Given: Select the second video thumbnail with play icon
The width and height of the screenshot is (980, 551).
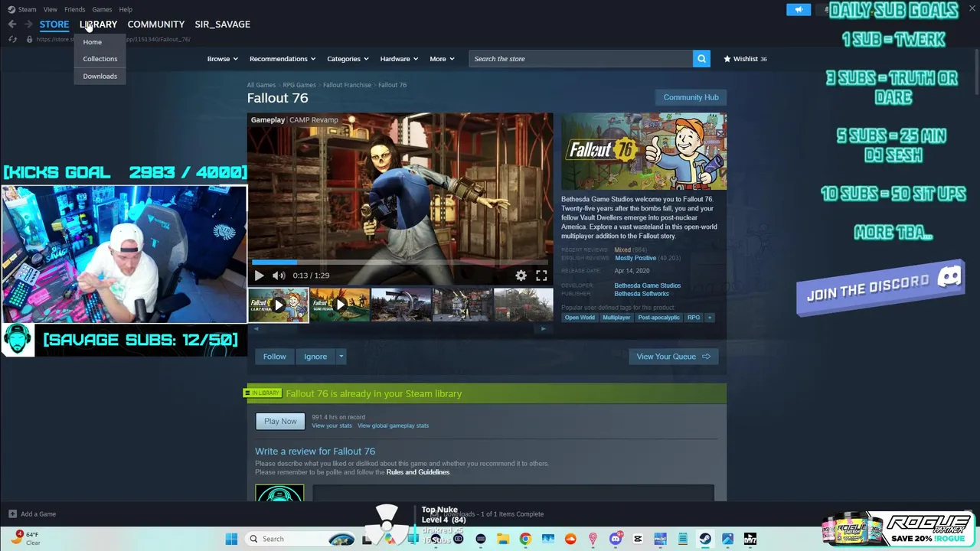Looking at the screenshot, I should tap(340, 305).
